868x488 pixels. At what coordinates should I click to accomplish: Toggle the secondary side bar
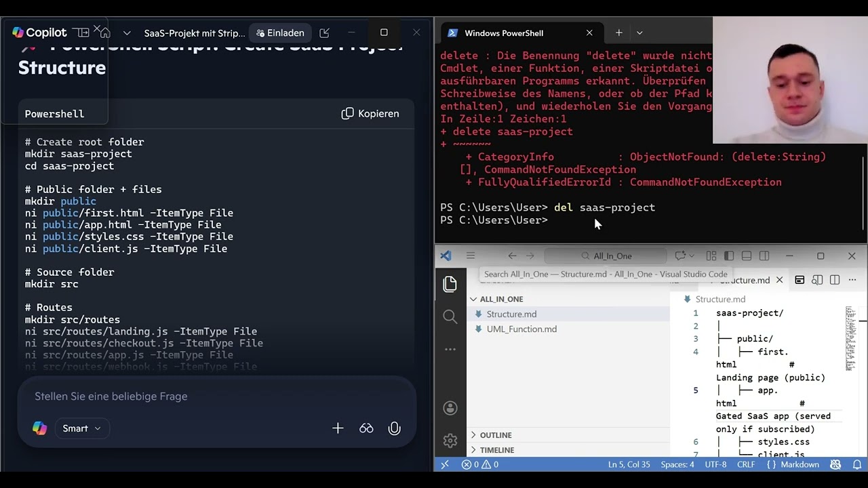click(x=764, y=256)
